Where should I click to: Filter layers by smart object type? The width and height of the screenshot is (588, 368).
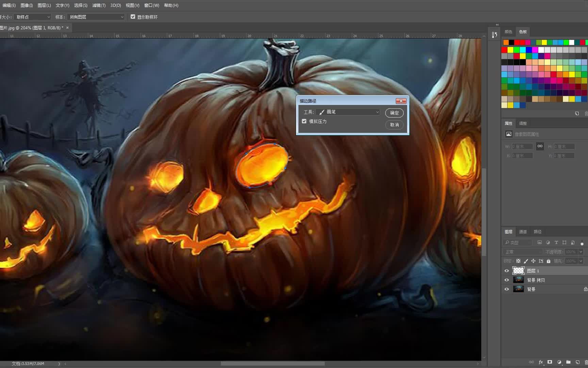pyautogui.click(x=573, y=243)
